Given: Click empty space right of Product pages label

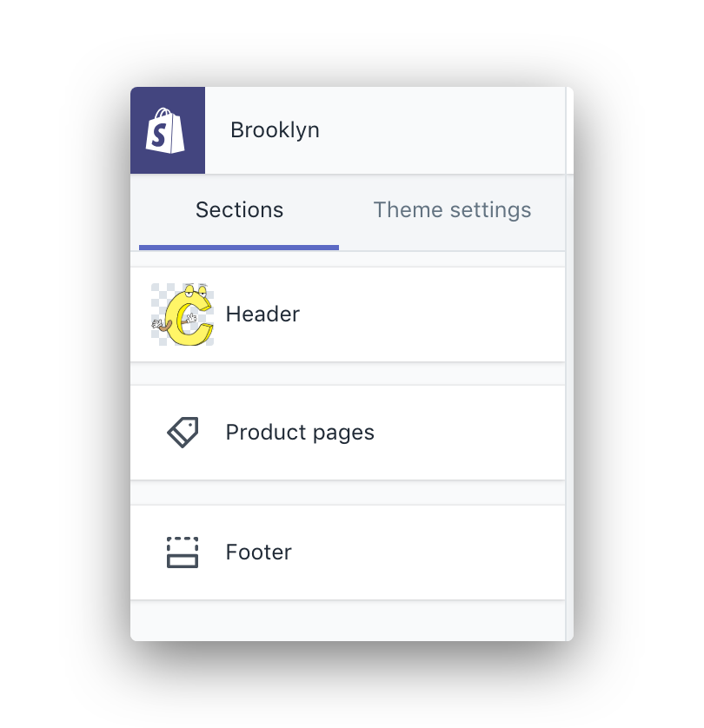Looking at the screenshot, I should click(469, 433).
